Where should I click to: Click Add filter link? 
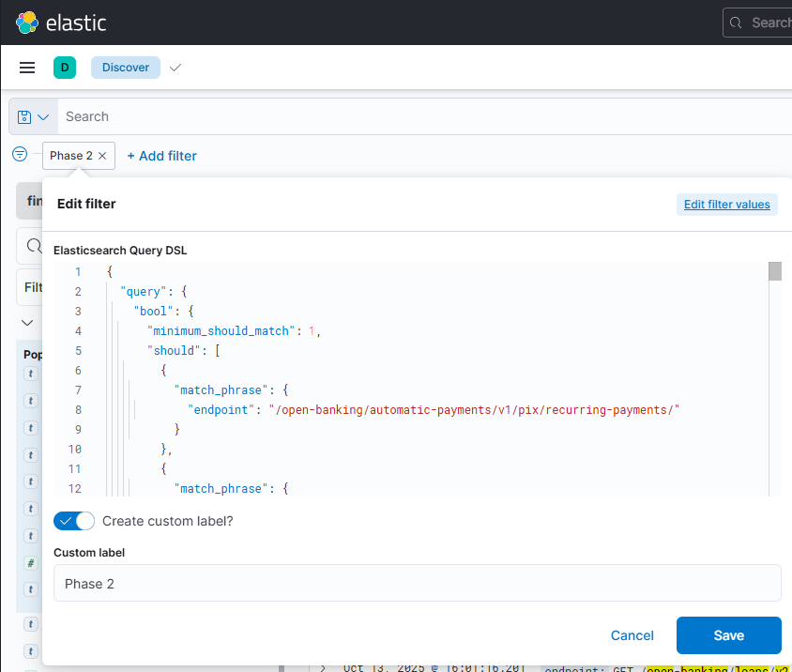[161, 156]
